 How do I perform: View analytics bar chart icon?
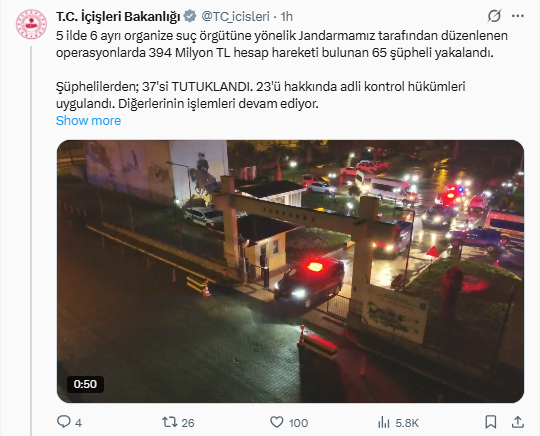tap(384, 422)
